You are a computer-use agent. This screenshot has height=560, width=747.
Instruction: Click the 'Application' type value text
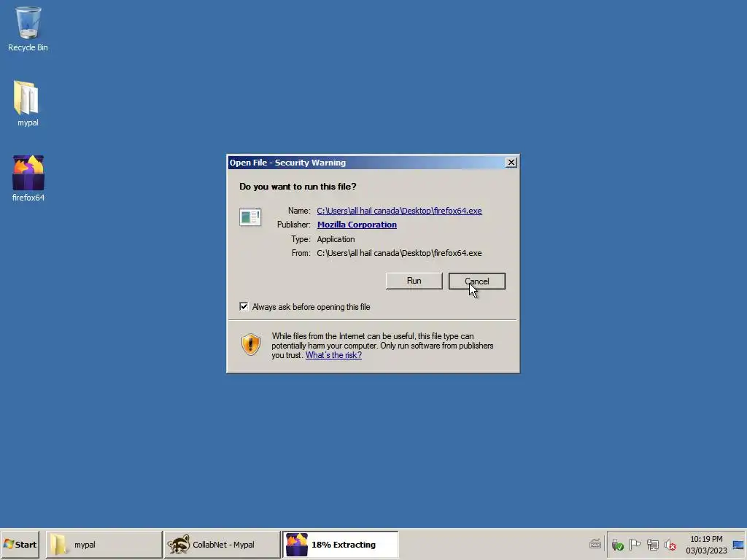pyautogui.click(x=336, y=239)
